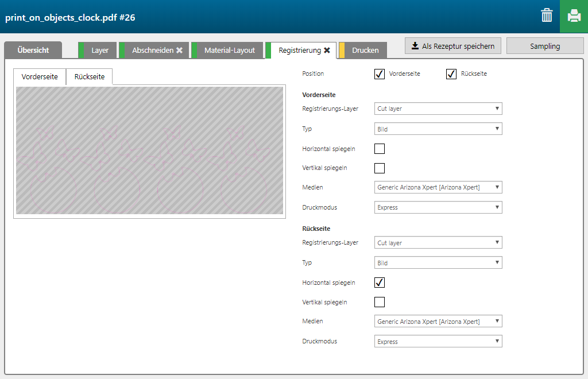Enable Vertikal spiegeln for Rückseite
Viewport: 588px width, 379px height.
[x=380, y=302]
